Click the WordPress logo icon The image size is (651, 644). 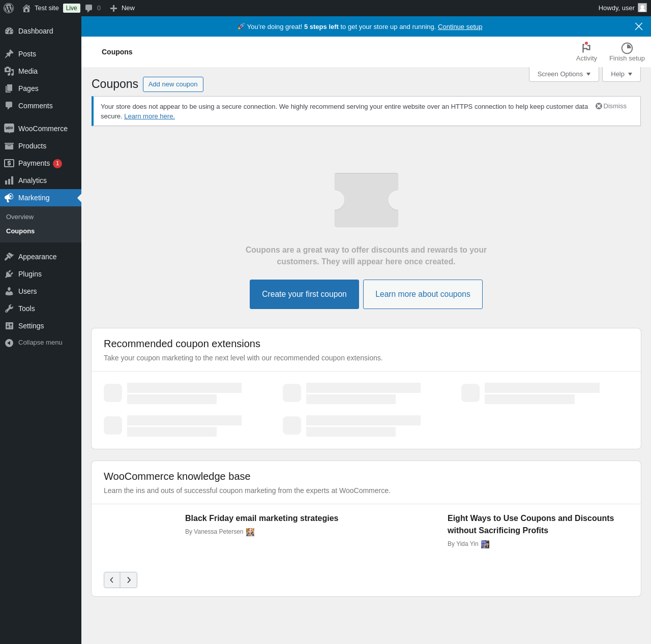pyautogui.click(x=9, y=8)
